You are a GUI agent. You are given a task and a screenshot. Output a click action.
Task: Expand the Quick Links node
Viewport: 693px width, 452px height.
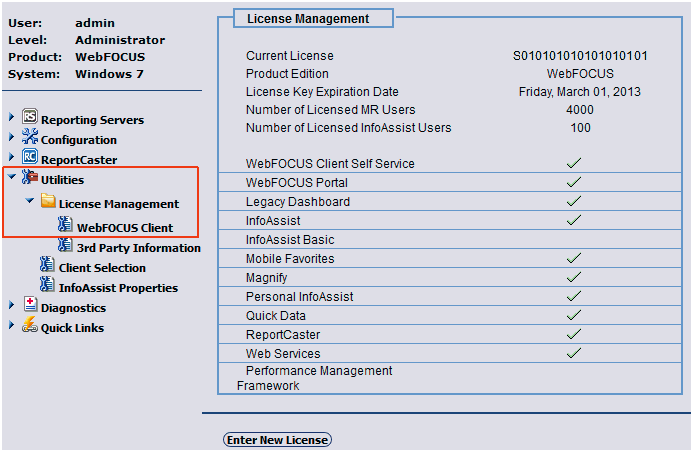point(11,325)
